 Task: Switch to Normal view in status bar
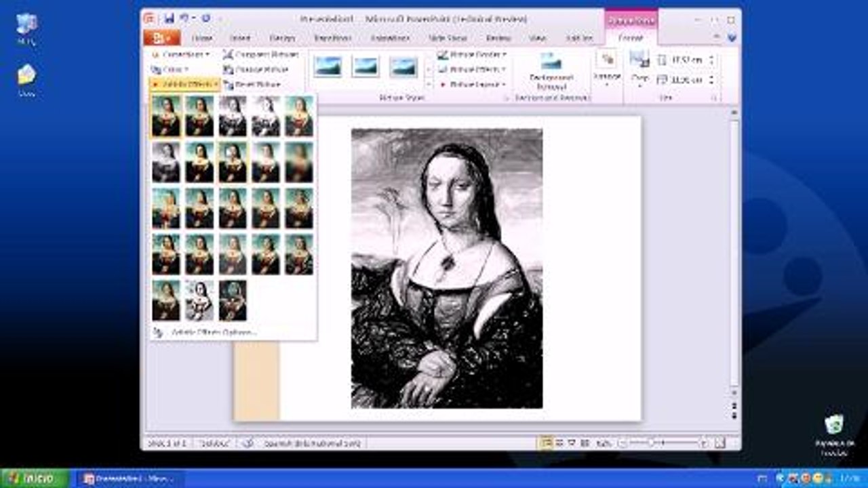point(545,443)
